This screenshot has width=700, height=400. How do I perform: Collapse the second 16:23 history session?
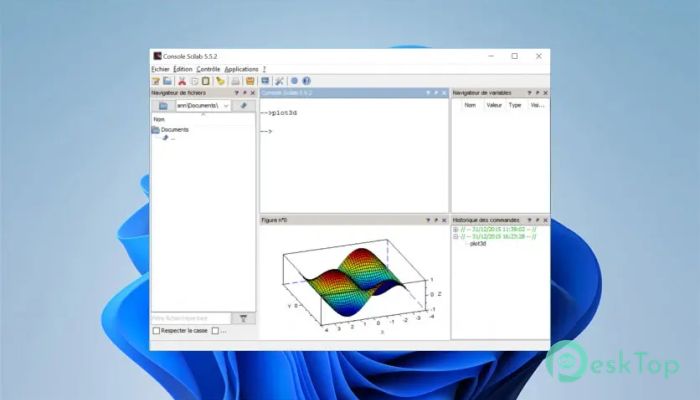point(456,237)
